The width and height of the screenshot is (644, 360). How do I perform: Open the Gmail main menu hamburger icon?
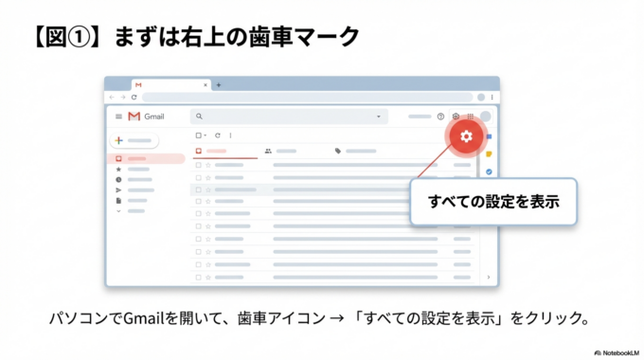click(x=118, y=117)
